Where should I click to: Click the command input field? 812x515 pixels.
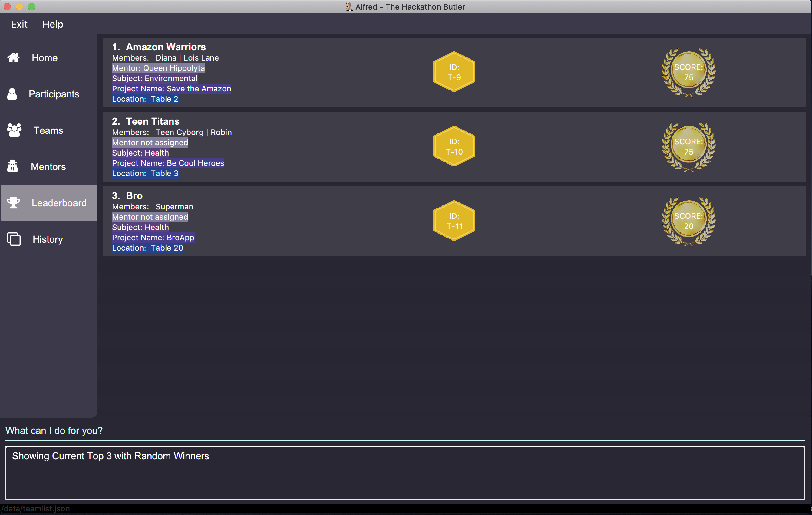pyautogui.click(x=405, y=431)
